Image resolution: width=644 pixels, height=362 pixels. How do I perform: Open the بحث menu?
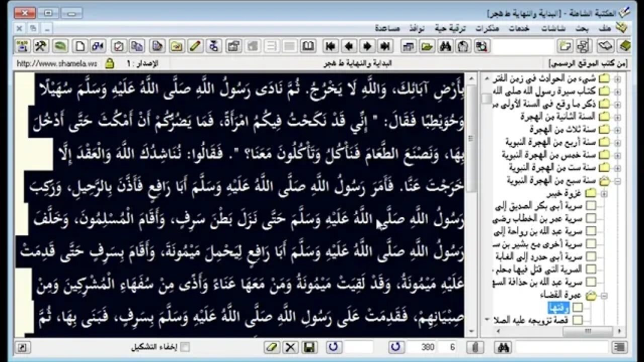(582, 29)
